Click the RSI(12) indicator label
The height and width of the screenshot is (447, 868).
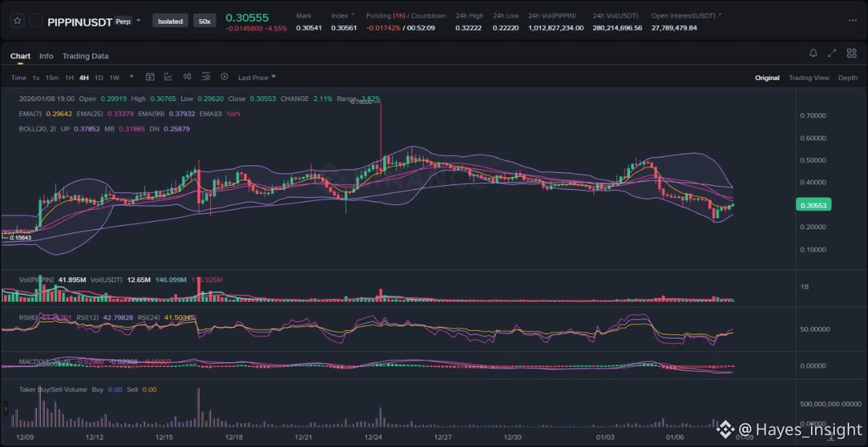[x=88, y=317]
